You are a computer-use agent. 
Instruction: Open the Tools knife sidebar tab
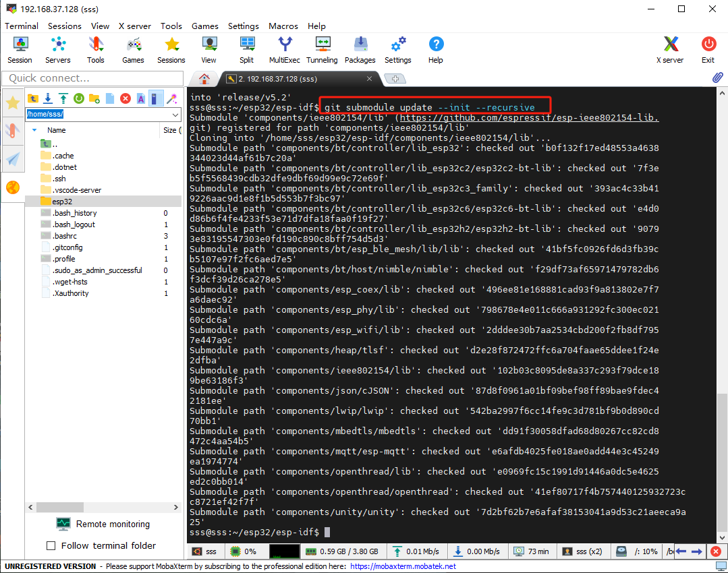(x=13, y=131)
